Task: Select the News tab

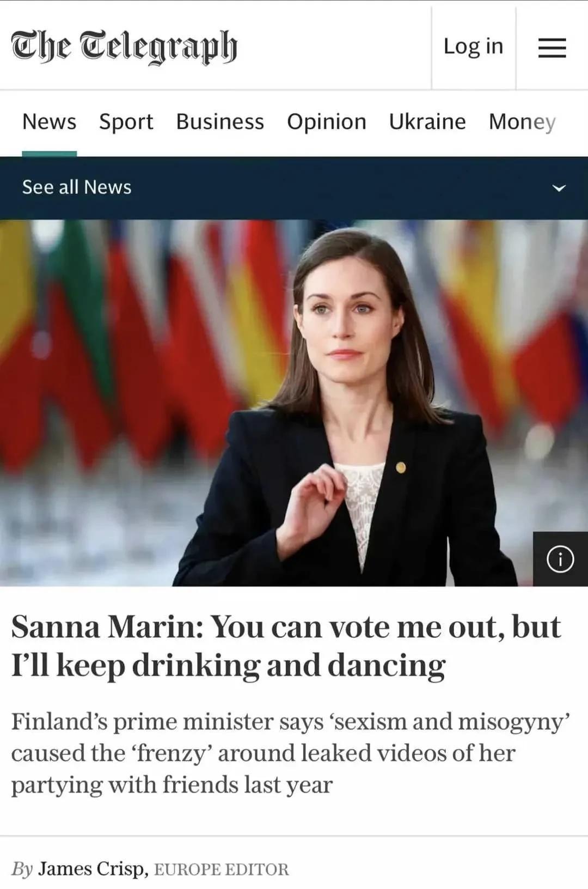Action: tap(49, 121)
